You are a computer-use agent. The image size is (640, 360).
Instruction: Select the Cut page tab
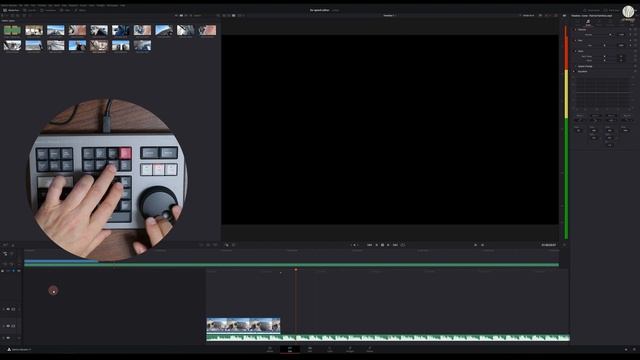pos(290,349)
